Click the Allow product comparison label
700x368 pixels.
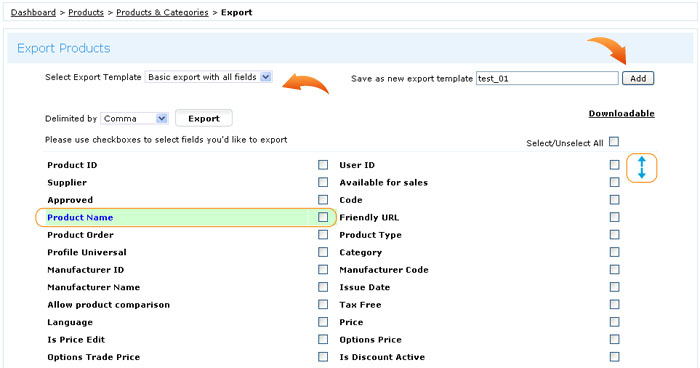coord(108,305)
